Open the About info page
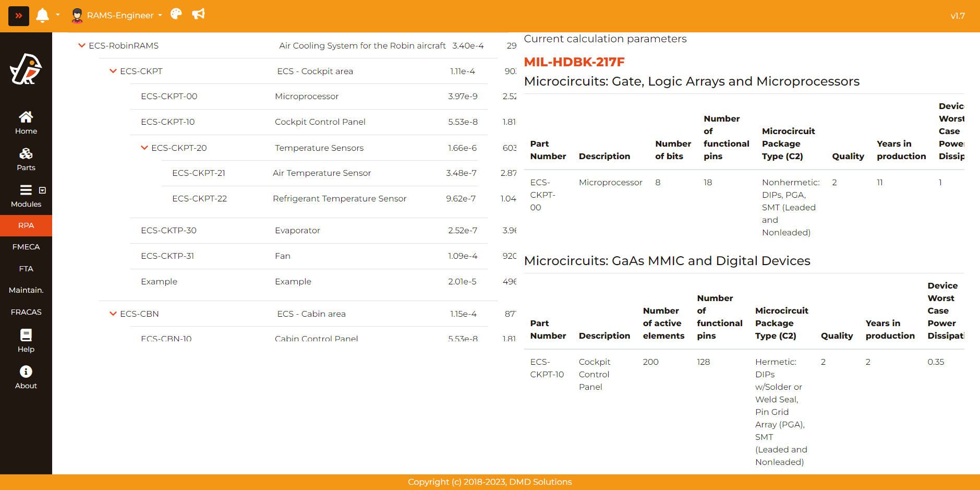 [x=26, y=377]
